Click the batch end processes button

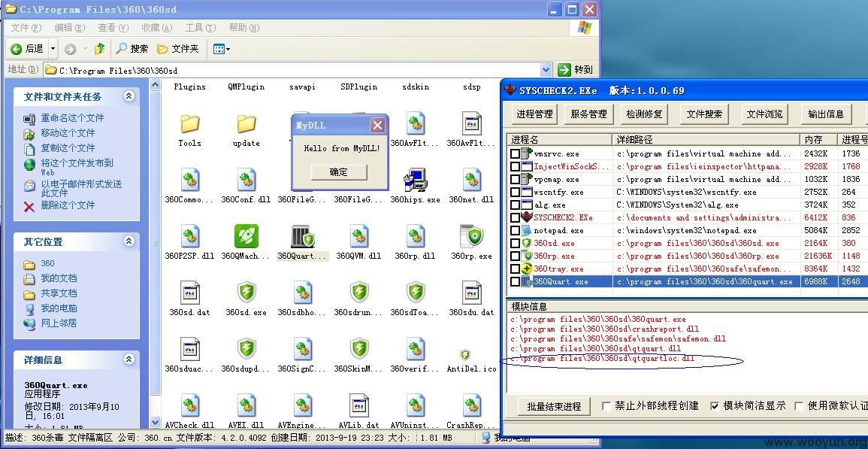point(554,406)
